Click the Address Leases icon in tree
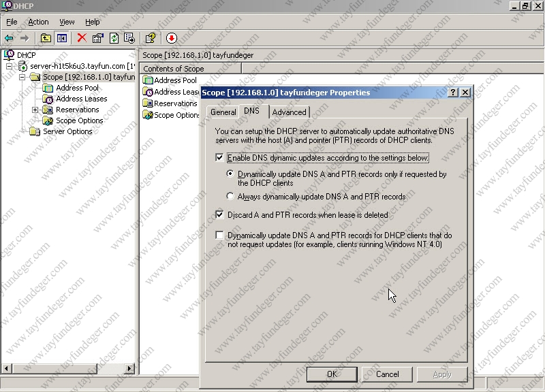545x392 pixels. click(x=48, y=99)
